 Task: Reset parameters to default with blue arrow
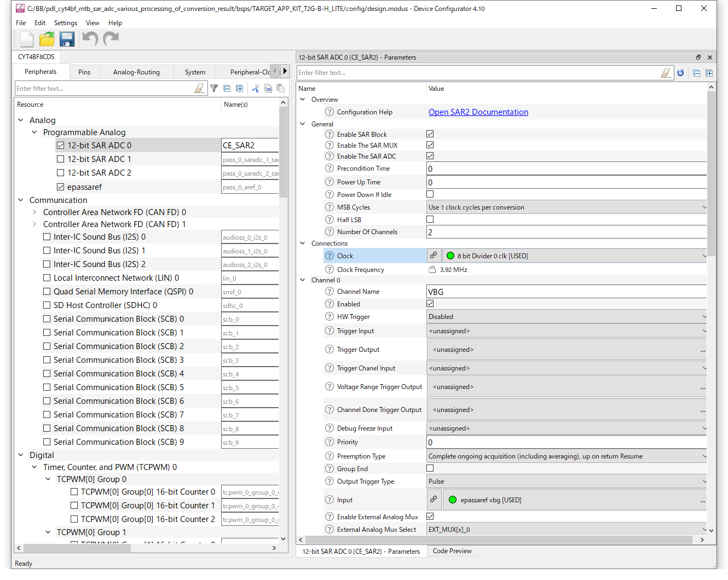(x=680, y=73)
